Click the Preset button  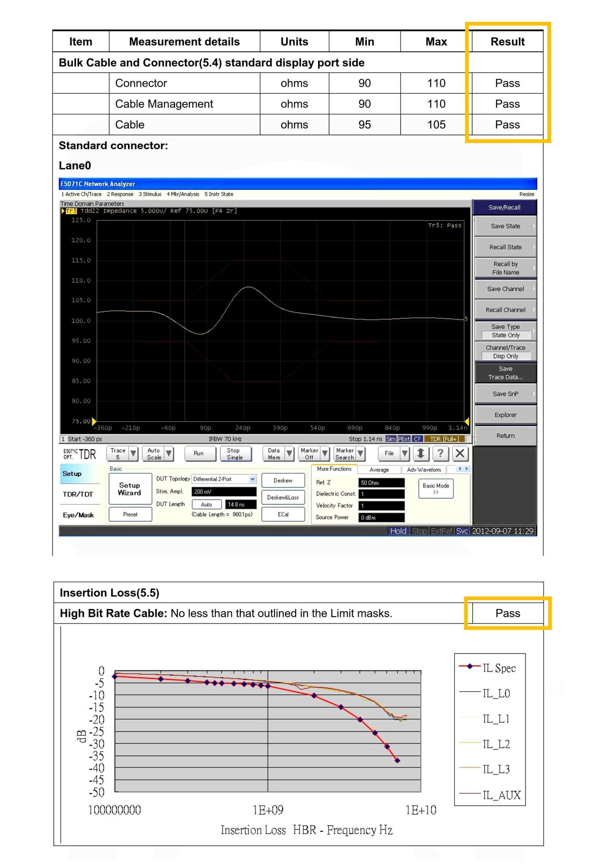(x=130, y=514)
